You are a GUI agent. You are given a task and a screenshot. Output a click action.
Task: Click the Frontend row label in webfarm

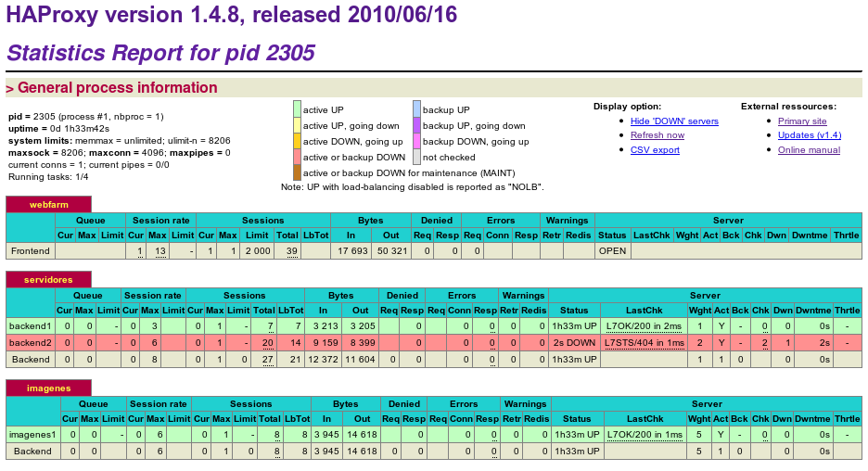31,250
